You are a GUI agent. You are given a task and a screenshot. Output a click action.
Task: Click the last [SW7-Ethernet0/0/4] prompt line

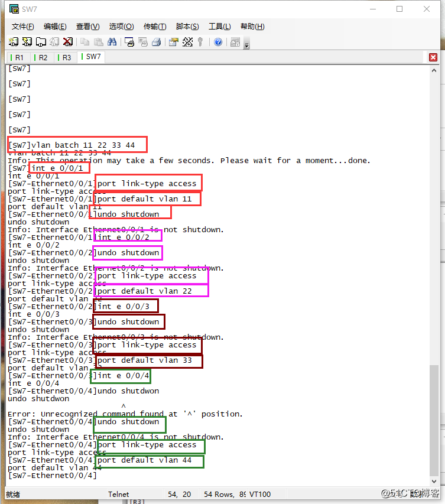[x=52, y=476]
